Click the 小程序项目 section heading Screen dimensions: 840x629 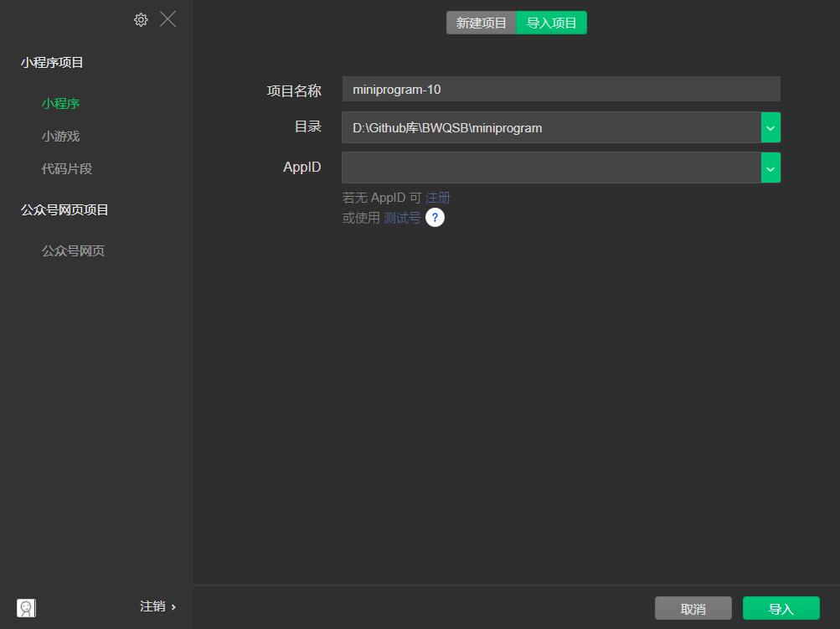pyautogui.click(x=52, y=62)
